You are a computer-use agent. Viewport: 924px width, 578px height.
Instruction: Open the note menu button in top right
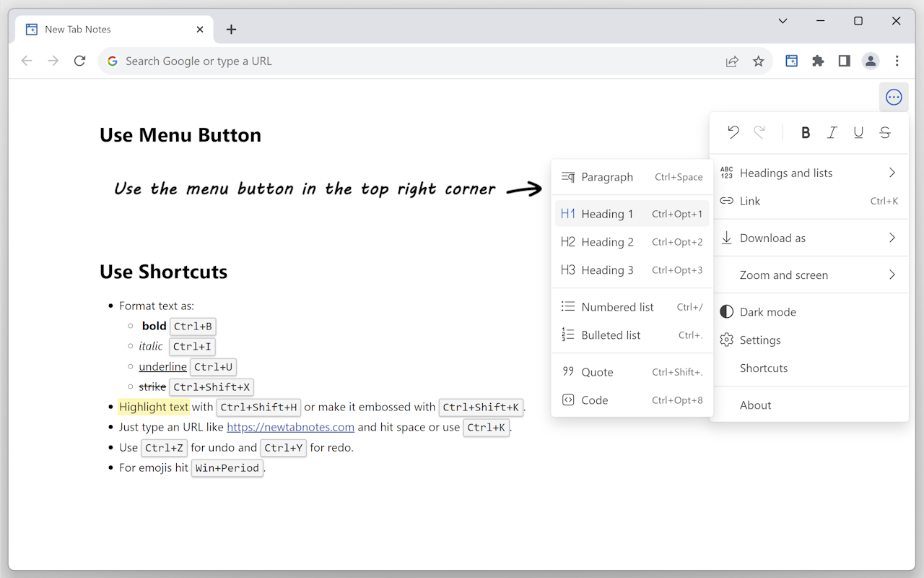tap(894, 97)
